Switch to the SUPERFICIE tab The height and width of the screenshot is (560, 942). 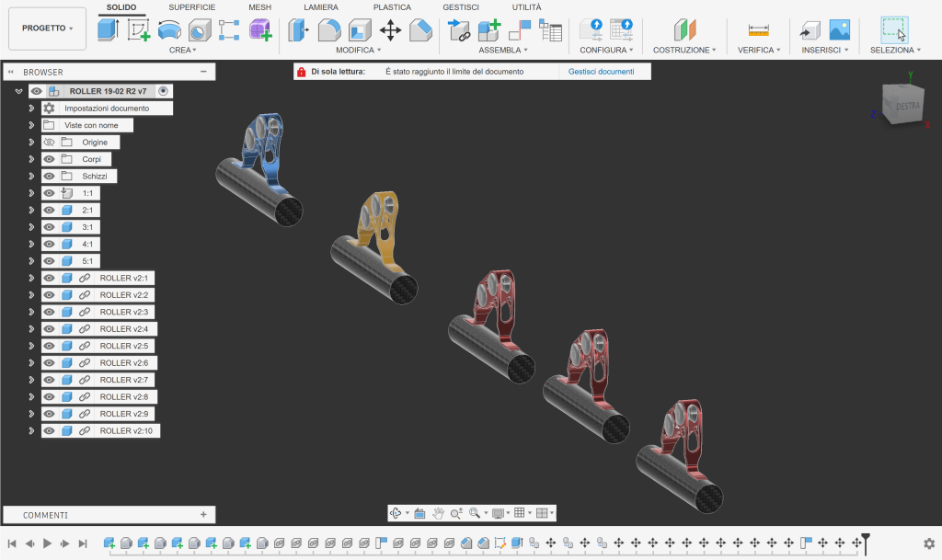click(191, 7)
